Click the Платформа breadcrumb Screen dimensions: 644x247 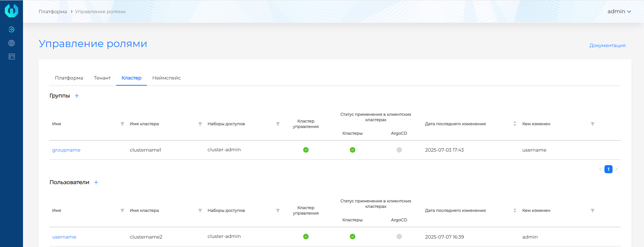point(53,12)
